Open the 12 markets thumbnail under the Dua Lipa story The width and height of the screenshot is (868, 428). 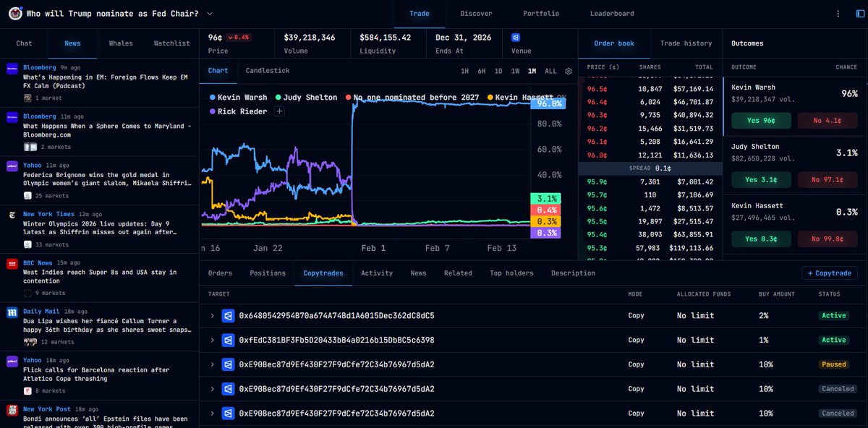30,342
